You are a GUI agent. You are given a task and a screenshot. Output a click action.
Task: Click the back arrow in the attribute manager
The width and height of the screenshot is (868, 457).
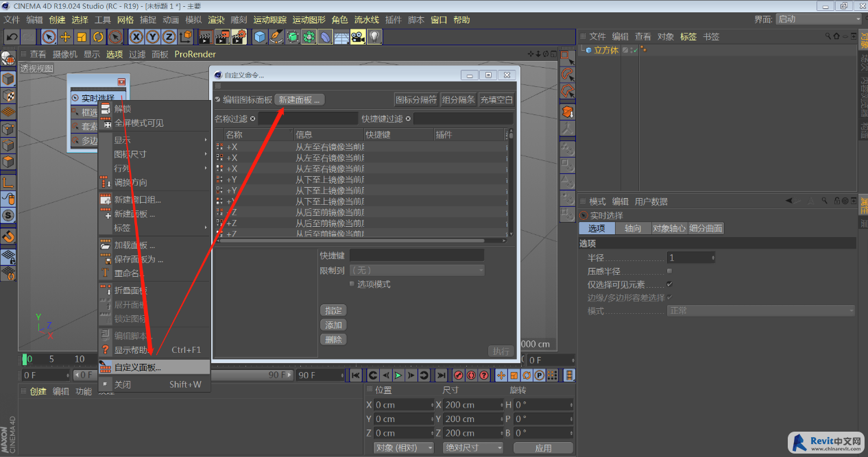coord(788,201)
